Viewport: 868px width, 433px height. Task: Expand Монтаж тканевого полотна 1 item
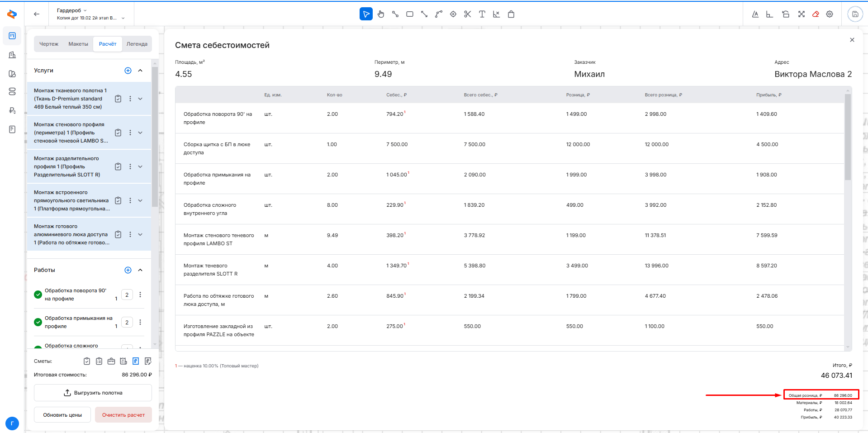coord(140,99)
